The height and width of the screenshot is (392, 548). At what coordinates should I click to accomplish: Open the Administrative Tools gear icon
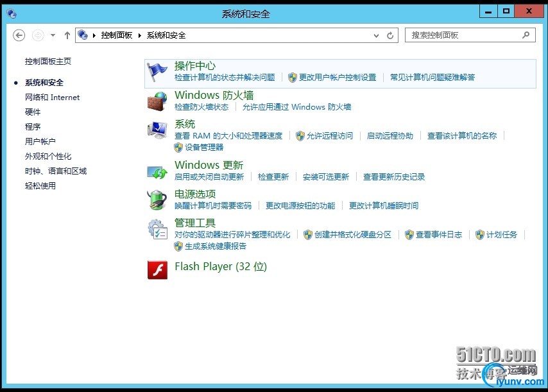coord(157,229)
